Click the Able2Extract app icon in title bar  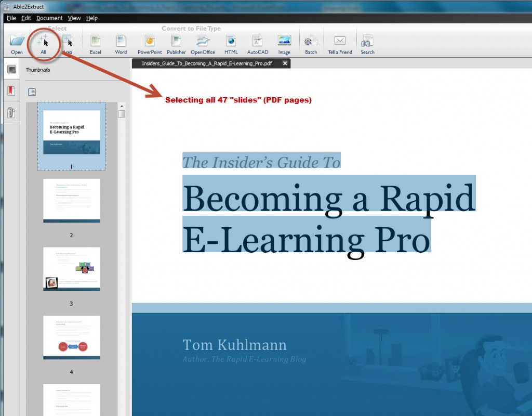6,6
